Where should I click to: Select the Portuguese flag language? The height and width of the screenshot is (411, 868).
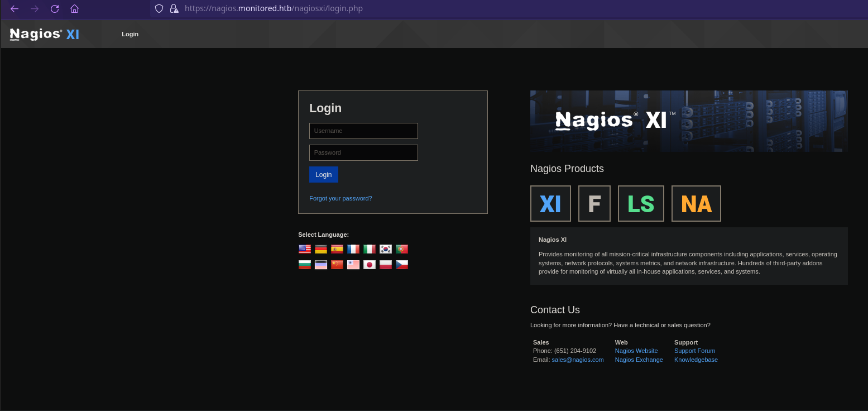click(402, 249)
